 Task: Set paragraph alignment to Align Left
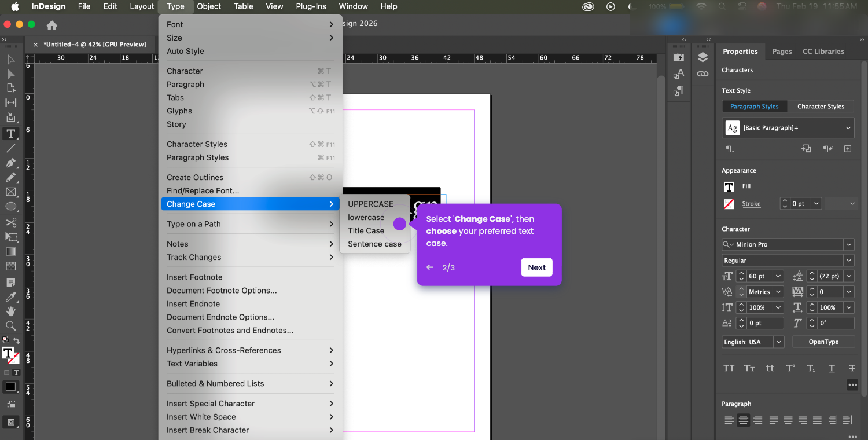point(729,420)
